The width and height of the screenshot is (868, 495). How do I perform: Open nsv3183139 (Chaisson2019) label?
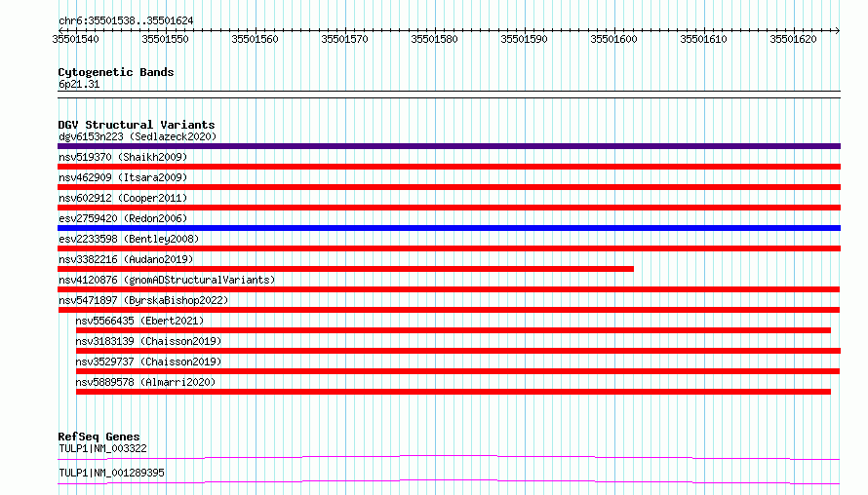[148, 341]
